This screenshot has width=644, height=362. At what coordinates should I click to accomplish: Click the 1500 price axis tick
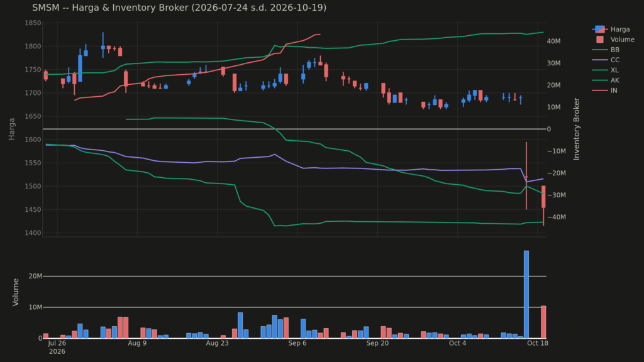[x=33, y=186]
